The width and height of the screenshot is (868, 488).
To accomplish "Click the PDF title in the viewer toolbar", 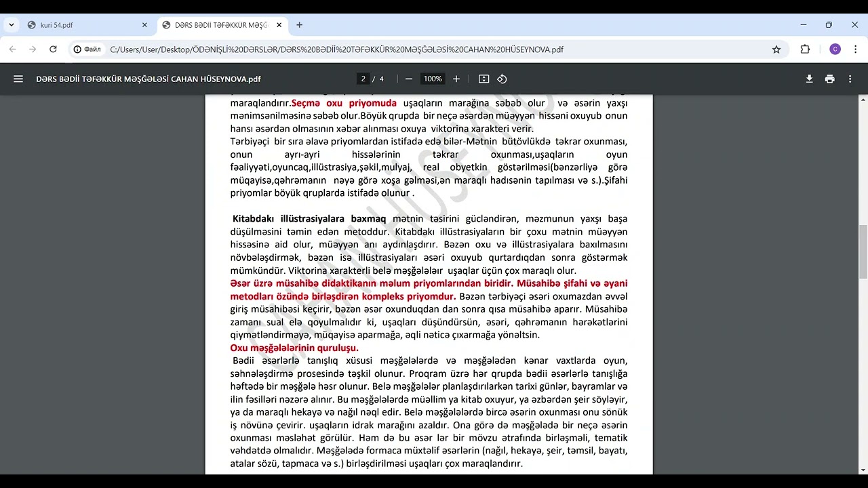I will point(149,79).
